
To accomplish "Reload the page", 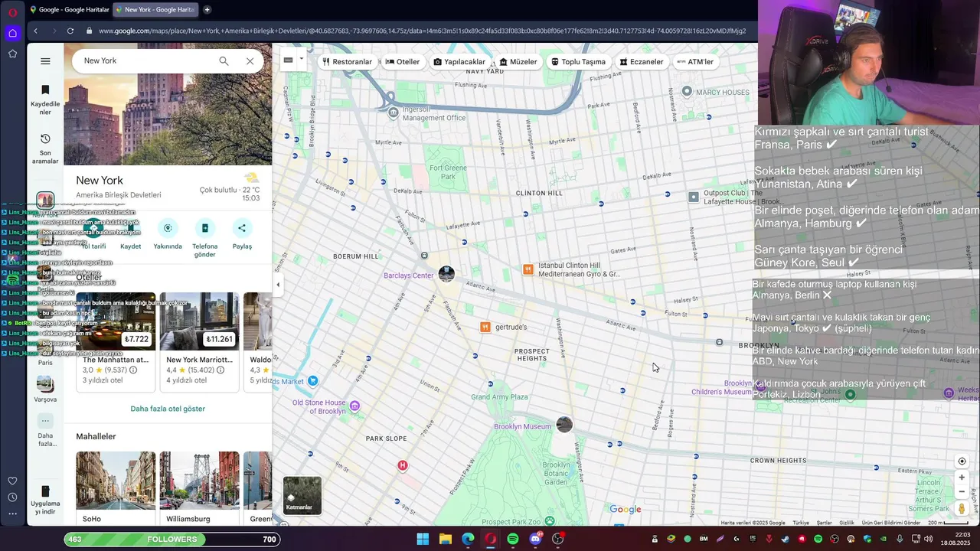I will 70,31.
